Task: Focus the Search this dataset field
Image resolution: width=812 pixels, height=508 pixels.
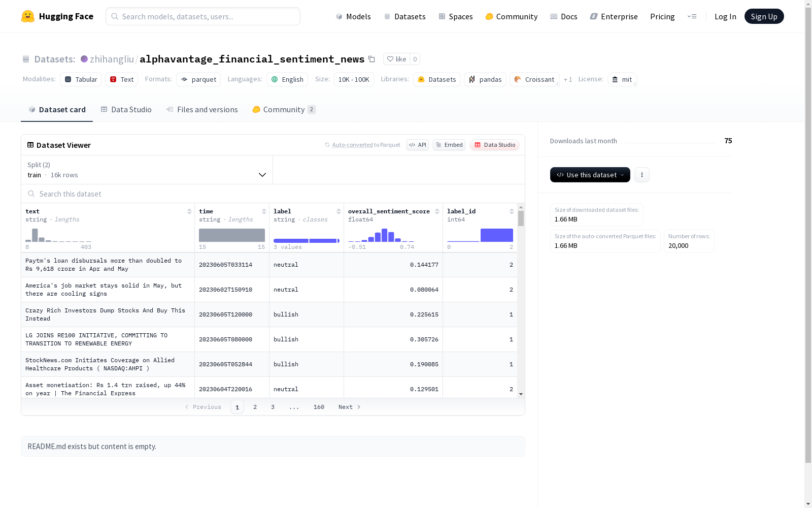Action: tap(273, 194)
